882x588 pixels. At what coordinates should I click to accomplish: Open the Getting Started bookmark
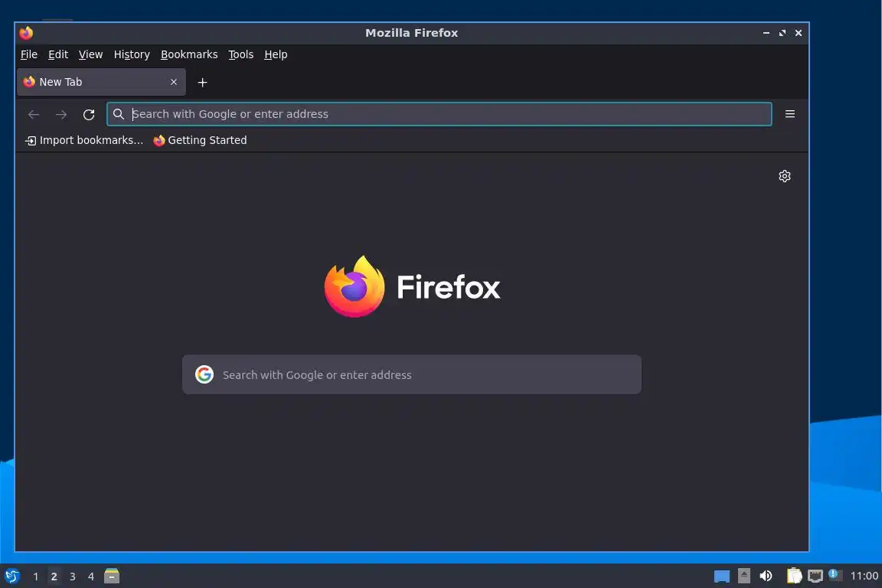[201, 140]
